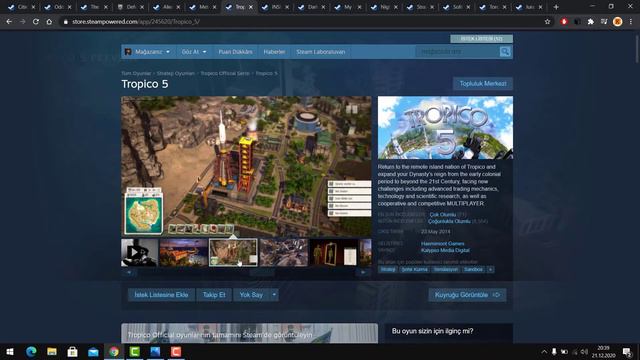Image resolution: width=640 pixels, height=360 pixels.
Task: Select the Şehir Kurma tag
Action: coord(414,269)
